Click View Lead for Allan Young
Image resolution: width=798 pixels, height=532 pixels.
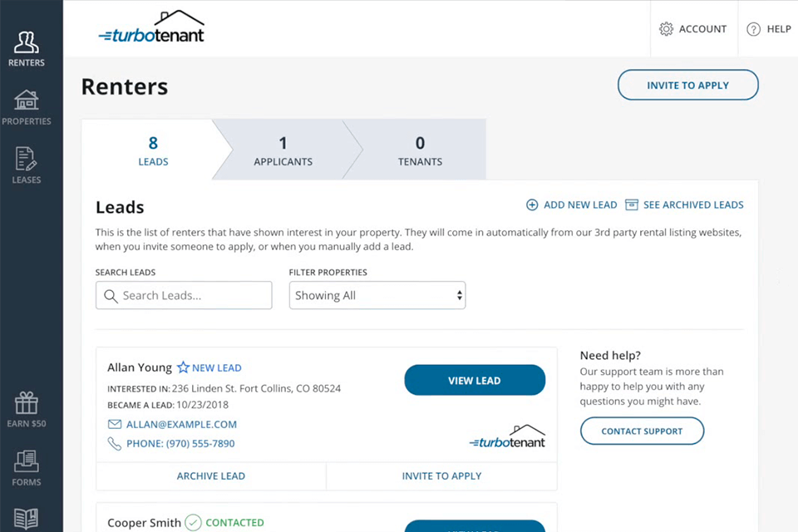(475, 380)
